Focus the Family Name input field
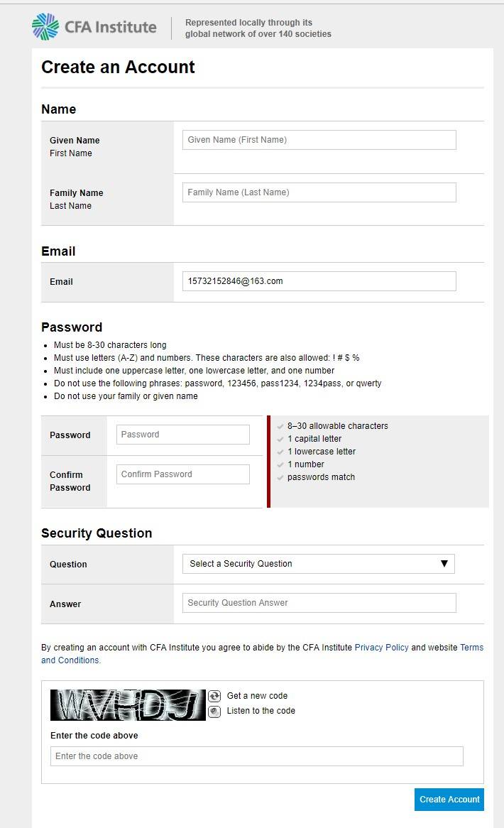 [319, 192]
